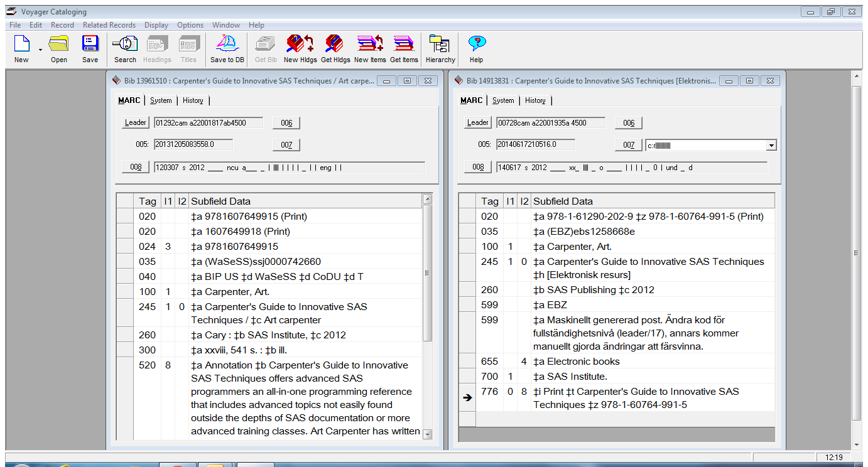Select MARC tab in Bib 14913831
The height and width of the screenshot is (467, 868).
472,100
